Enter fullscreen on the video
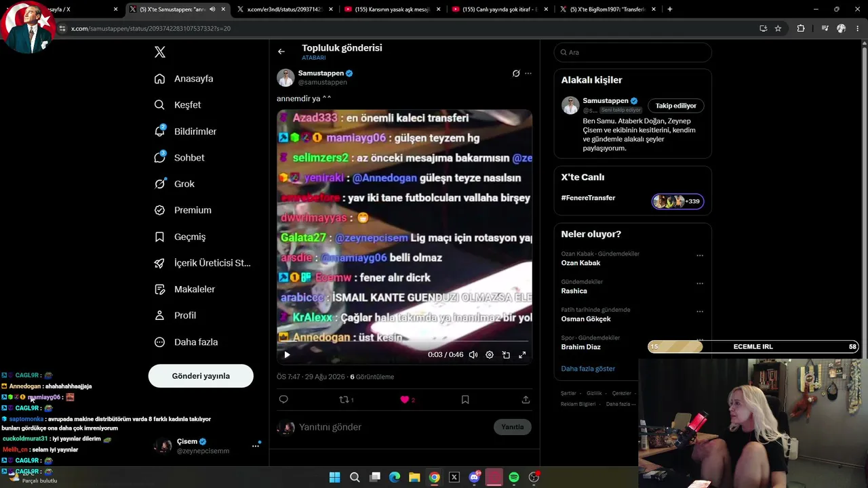Viewport: 868px width, 488px height. [522, 354]
